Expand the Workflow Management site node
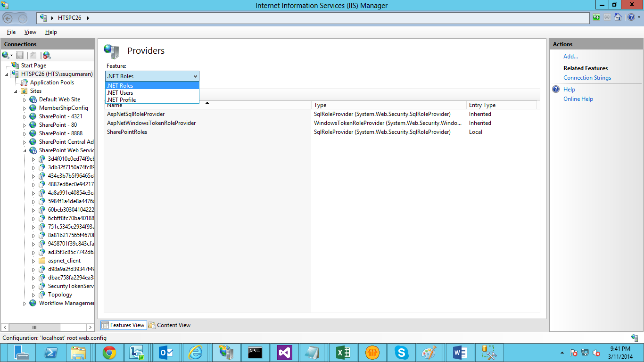This screenshot has height=362, width=644. [x=25, y=304]
